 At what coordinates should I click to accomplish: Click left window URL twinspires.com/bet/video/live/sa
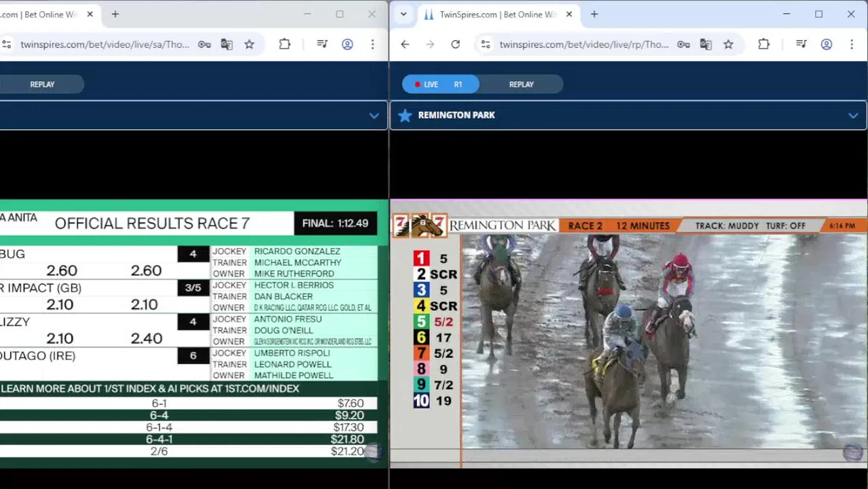tap(105, 44)
